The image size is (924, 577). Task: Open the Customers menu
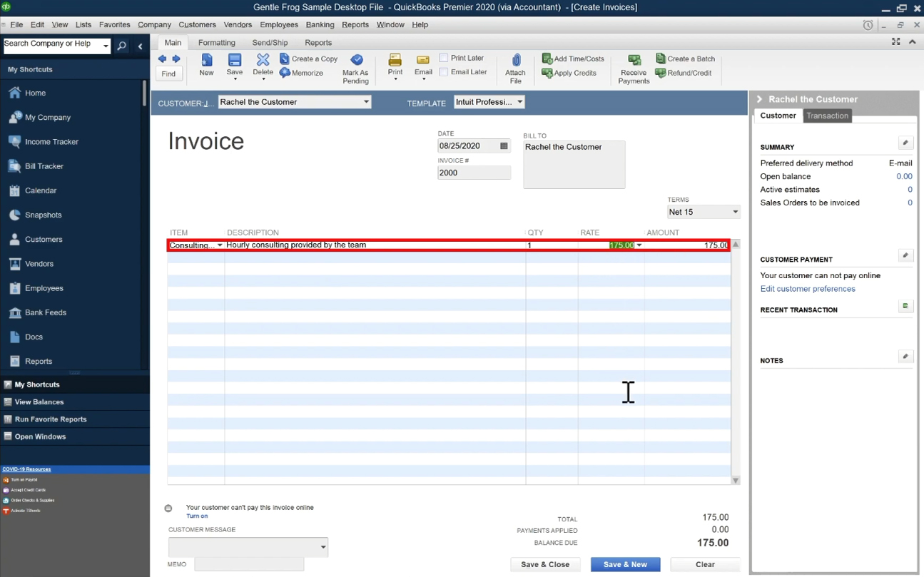coord(197,25)
